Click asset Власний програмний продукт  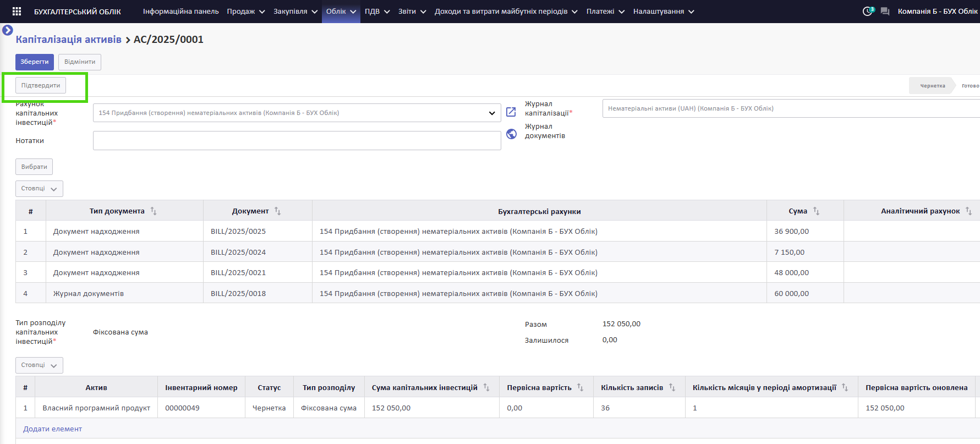pyautogui.click(x=96, y=408)
